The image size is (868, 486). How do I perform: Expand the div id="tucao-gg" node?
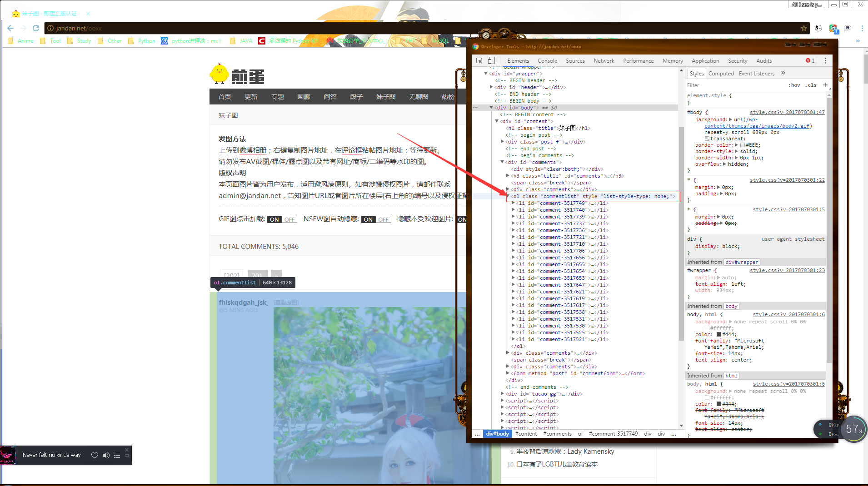(x=502, y=394)
